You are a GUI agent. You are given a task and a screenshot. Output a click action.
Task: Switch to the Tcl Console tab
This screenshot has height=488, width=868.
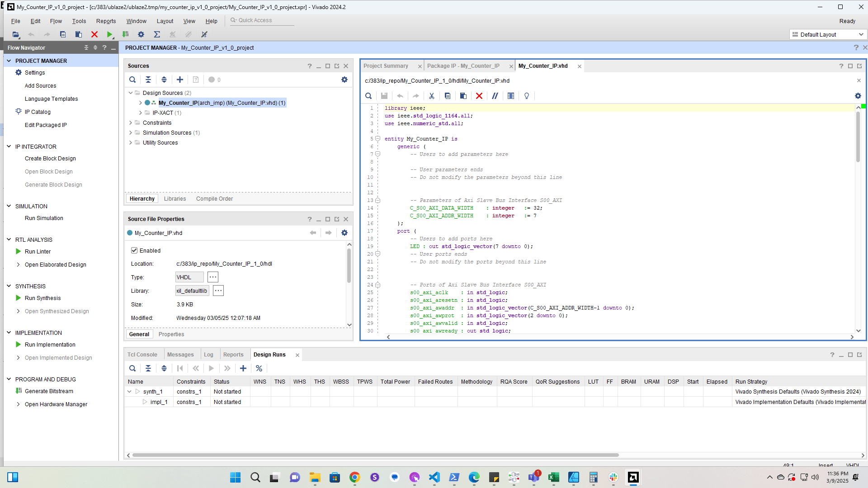tap(142, 355)
